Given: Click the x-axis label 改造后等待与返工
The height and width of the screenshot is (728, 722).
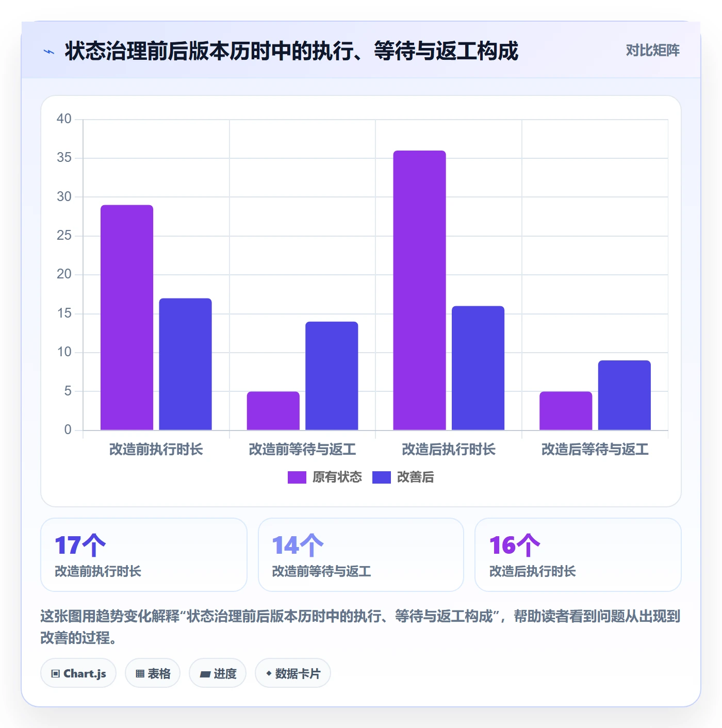Looking at the screenshot, I should click(x=595, y=450).
